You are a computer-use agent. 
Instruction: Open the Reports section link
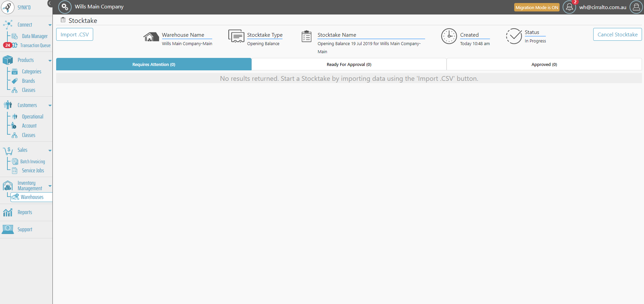(x=25, y=212)
